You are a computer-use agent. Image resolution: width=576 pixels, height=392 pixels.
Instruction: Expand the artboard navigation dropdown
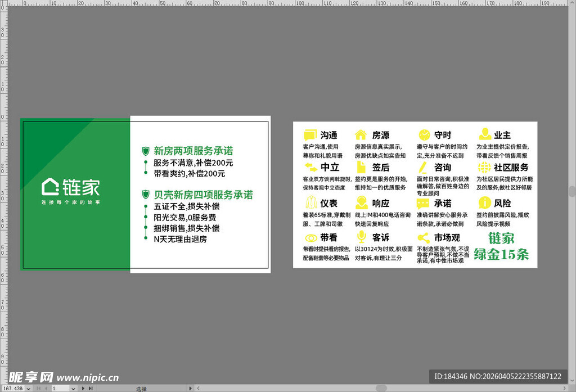click(73, 388)
